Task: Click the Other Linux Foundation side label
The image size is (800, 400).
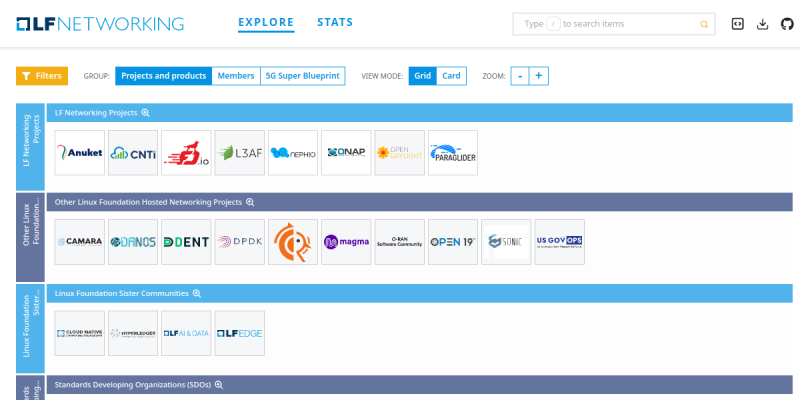Action: tap(31, 237)
